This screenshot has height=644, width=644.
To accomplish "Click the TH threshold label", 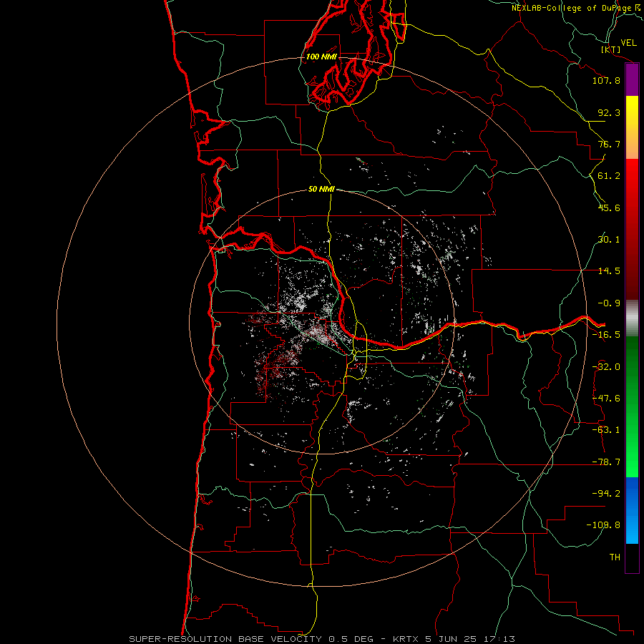I will click(615, 557).
